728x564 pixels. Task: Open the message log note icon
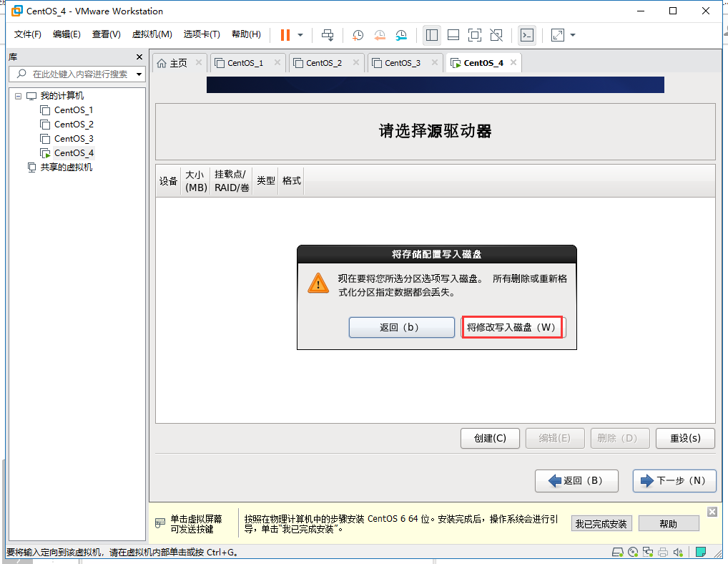(701, 552)
